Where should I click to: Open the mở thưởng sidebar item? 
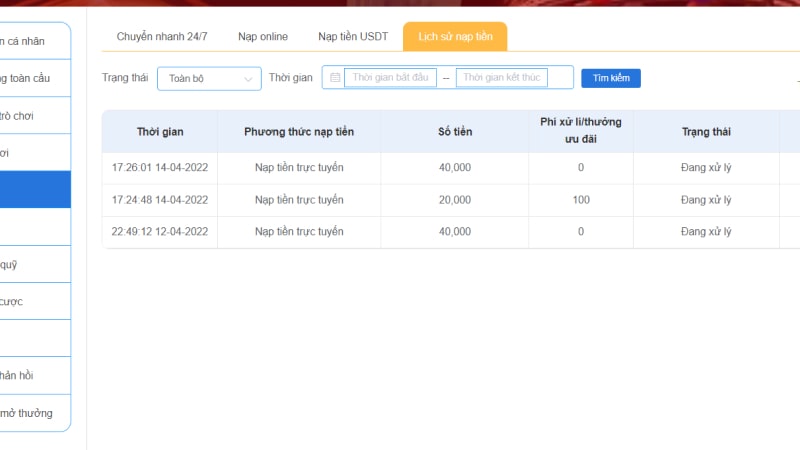[x=35, y=413]
